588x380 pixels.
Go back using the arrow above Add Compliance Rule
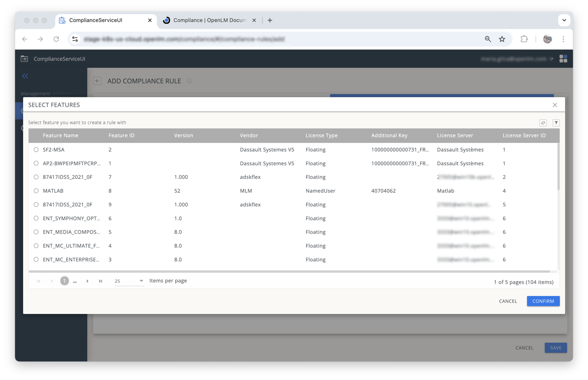point(97,81)
